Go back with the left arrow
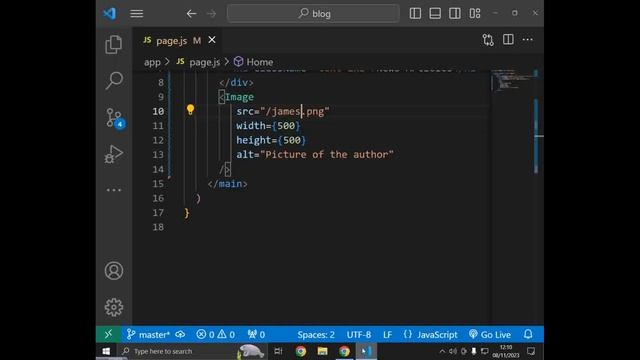 pyautogui.click(x=191, y=13)
